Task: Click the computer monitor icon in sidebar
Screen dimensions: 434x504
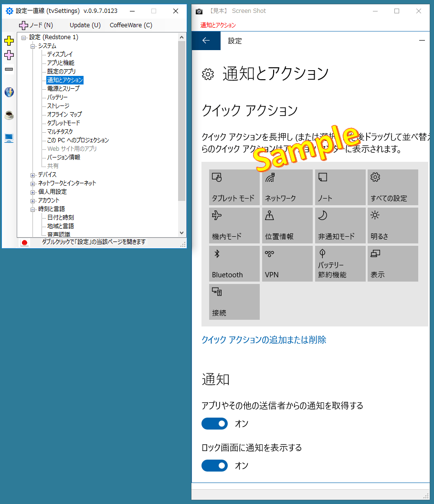Action: tap(9, 138)
